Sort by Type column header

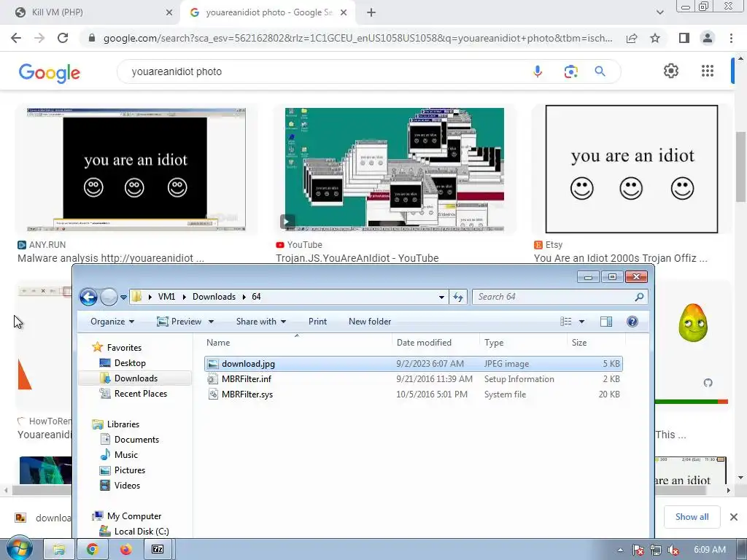click(523, 343)
